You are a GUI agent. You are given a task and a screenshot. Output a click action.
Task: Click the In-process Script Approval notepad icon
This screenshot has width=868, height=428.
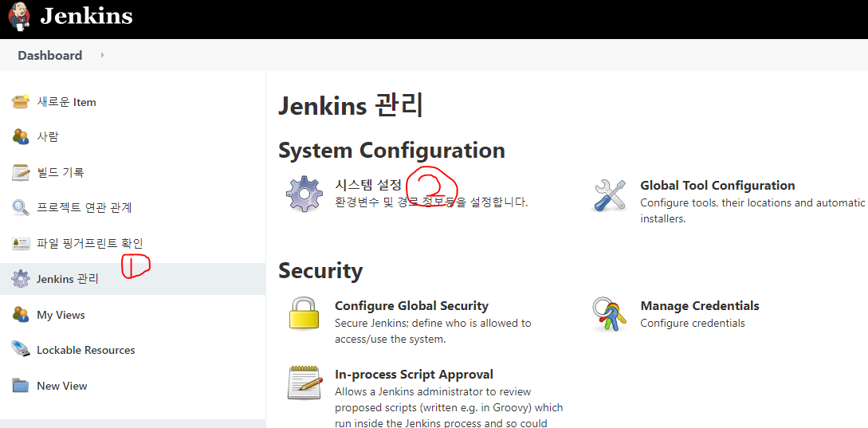pos(305,383)
